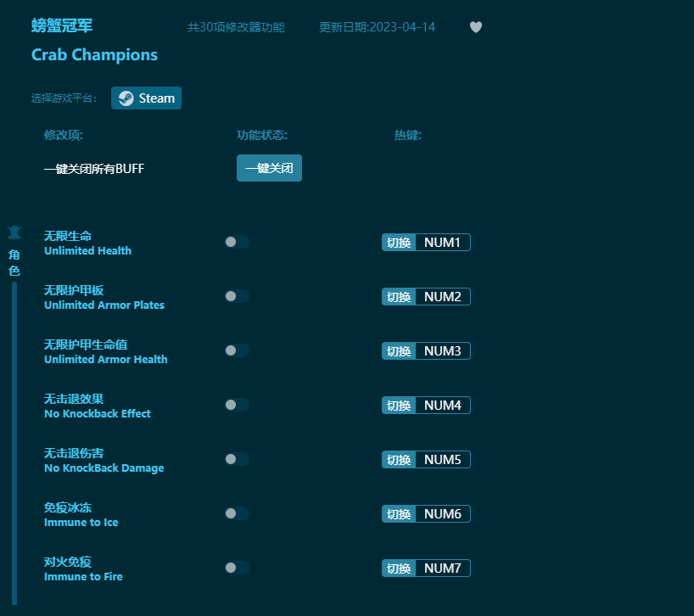
Task: Switch on No KnockBack Damage
Action: pyautogui.click(x=237, y=459)
